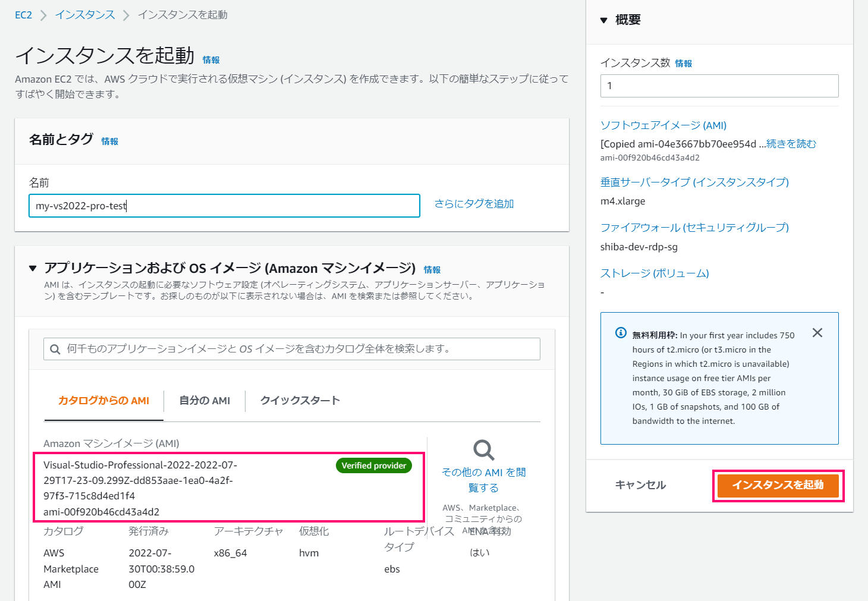Screen dimensions: 868x601
Task: Click the インスタンス数 number field
Action: click(x=719, y=86)
